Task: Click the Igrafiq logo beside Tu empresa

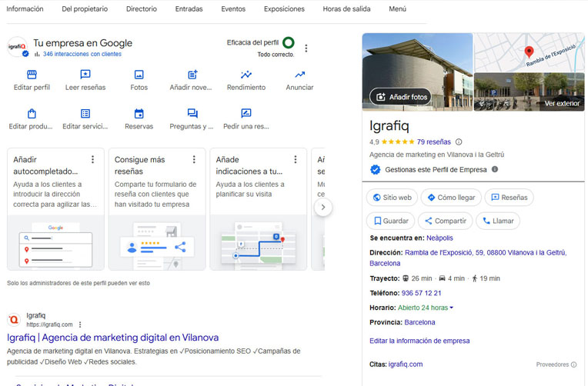Action: pos(17,47)
